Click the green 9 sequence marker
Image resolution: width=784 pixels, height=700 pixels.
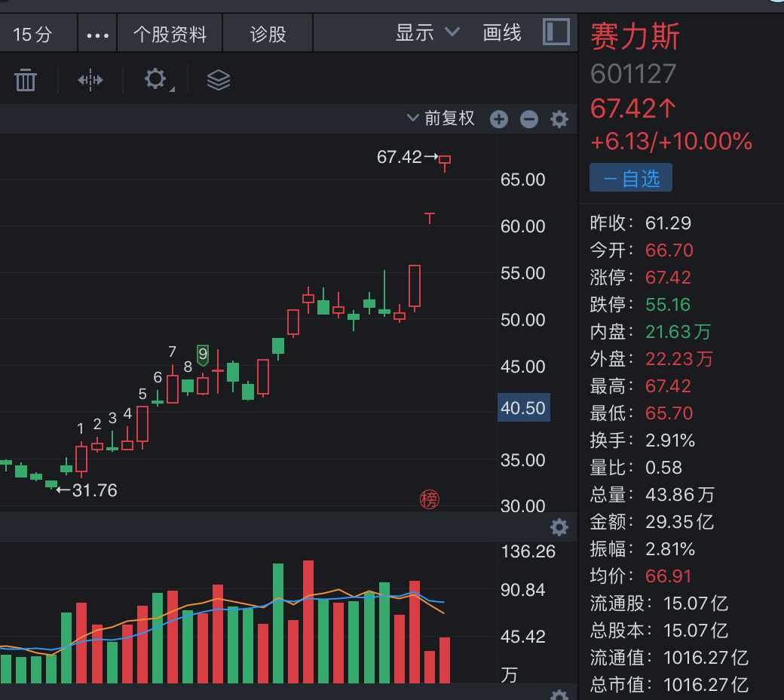coord(203,355)
